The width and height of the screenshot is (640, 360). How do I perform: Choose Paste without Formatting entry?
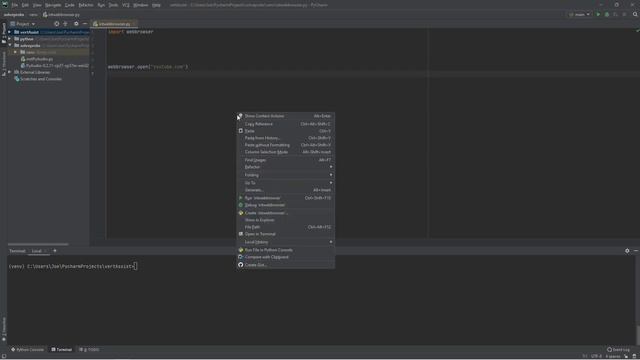(285, 145)
